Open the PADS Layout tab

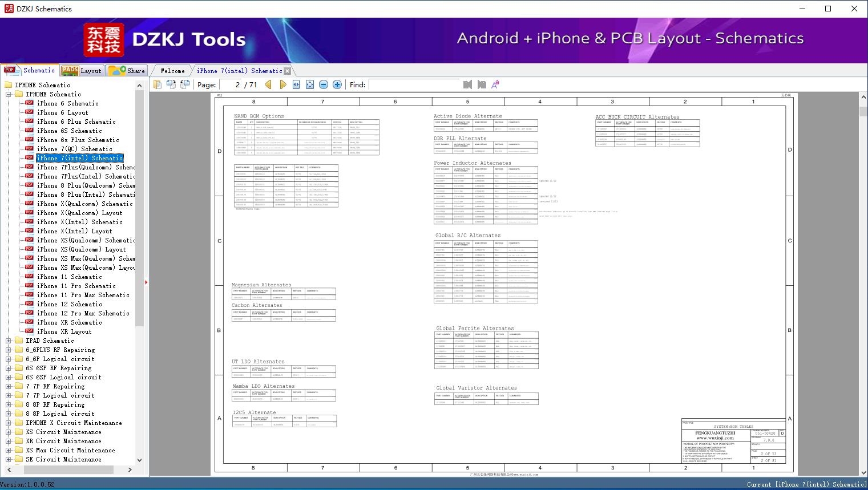tap(81, 71)
